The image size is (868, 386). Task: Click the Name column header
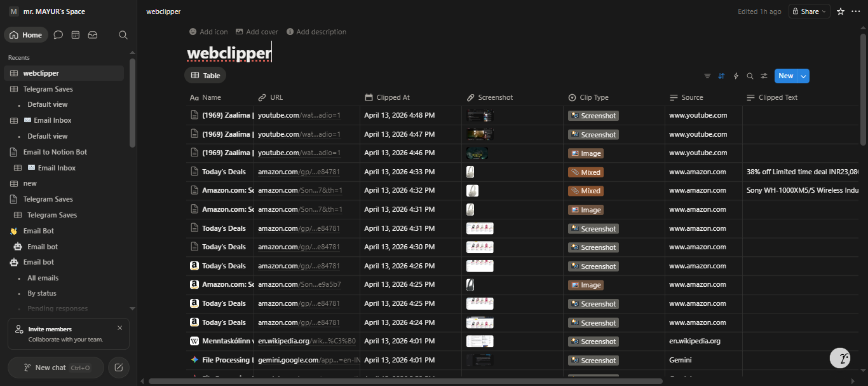click(x=220, y=97)
